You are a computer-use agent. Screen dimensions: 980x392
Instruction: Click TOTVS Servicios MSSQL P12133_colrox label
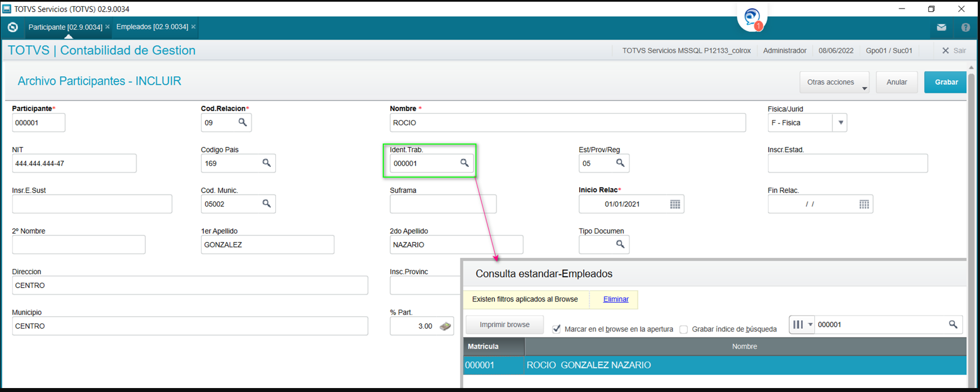(x=687, y=50)
